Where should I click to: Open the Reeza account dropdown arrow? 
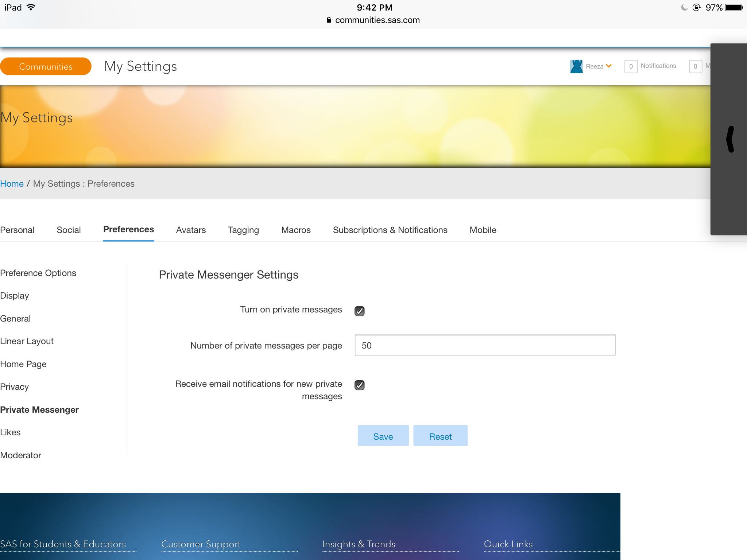tap(609, 66)
